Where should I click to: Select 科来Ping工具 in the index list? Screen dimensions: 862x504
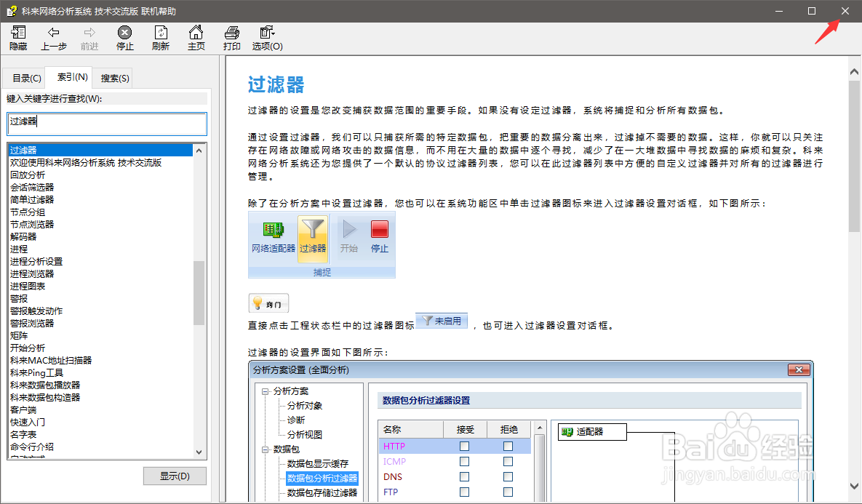36,372
